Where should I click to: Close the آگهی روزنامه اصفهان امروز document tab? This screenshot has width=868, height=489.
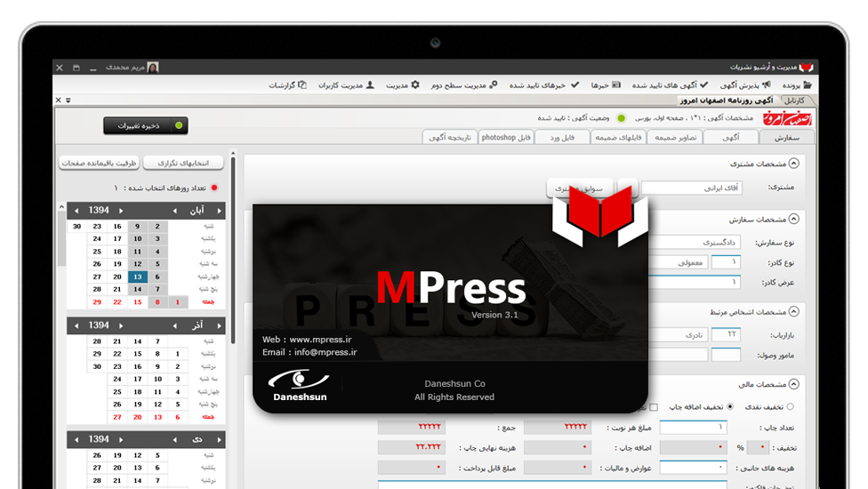(x=58, y=100)
